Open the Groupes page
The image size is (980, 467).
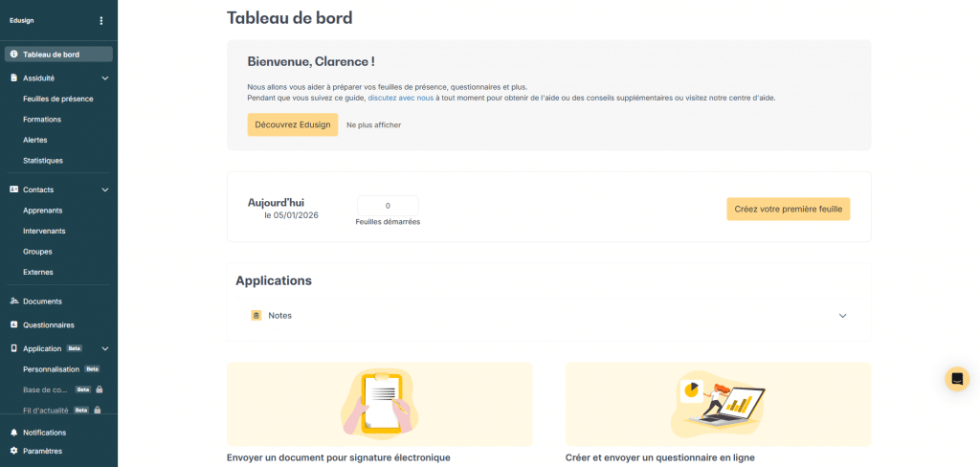[37, 252]
